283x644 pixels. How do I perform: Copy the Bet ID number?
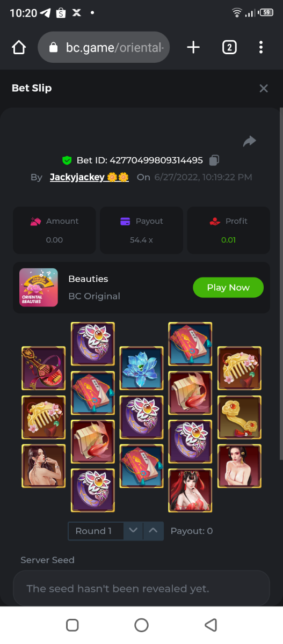point(214,160)
